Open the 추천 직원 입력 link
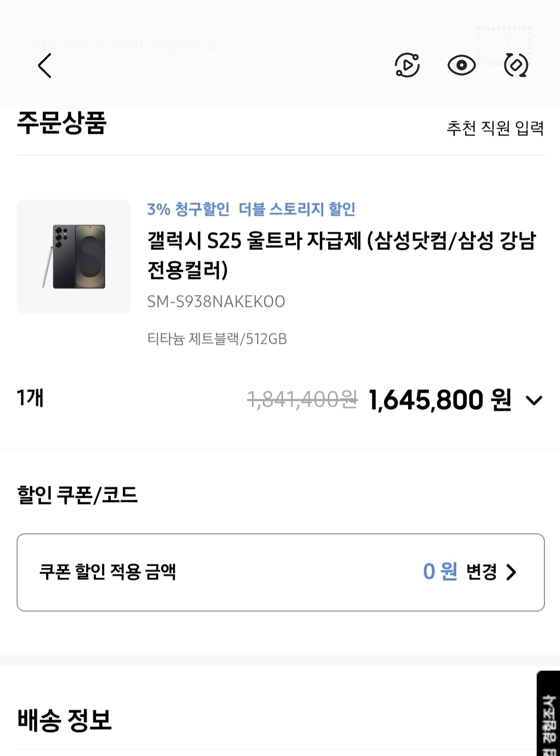Screen dimensions: 560x756 [495, 128]
